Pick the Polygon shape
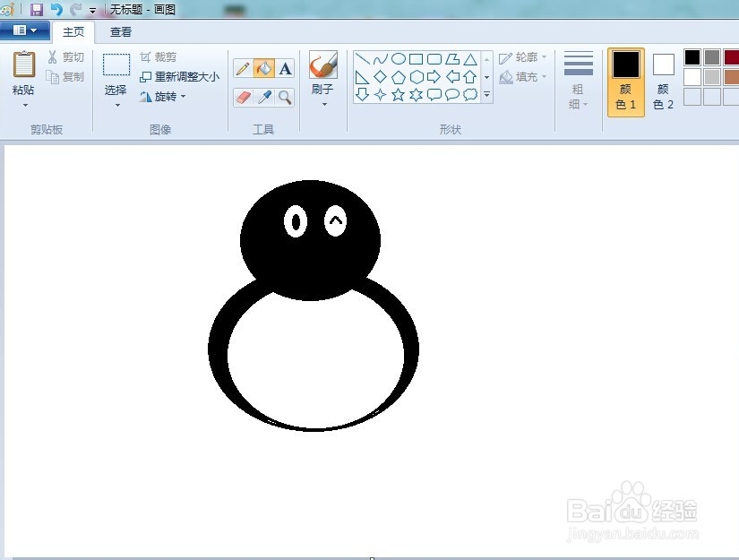Image resolution: width=739 pixels, height=560 pixels. click(x=452, y=59)
